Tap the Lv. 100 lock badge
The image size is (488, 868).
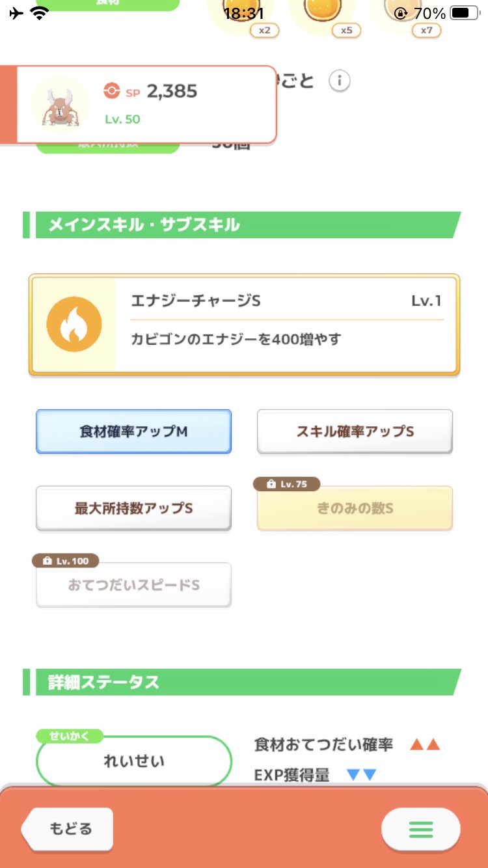(65, 561)
